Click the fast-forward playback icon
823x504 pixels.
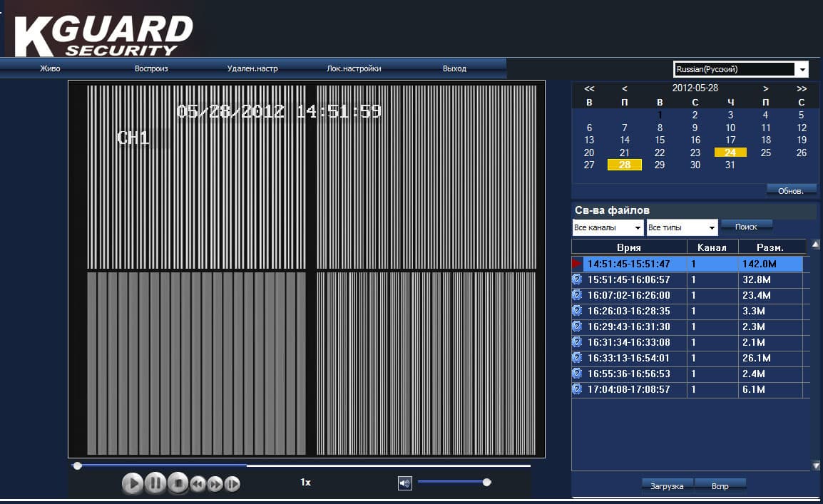click(215, 483)
